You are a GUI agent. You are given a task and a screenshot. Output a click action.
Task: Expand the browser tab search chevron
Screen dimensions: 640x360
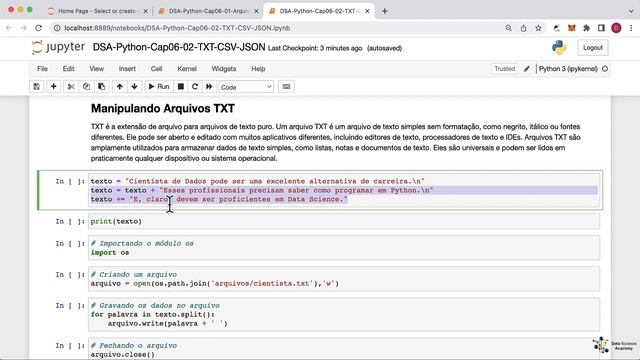pos(631,11)
